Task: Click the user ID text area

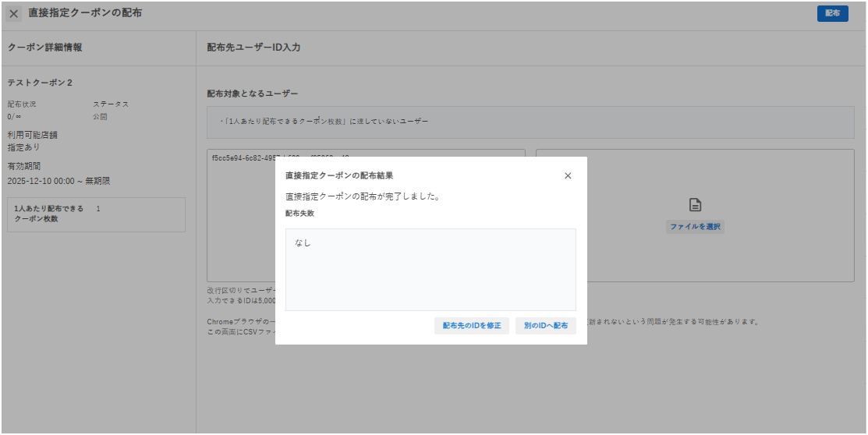Action: pos(366,215)
